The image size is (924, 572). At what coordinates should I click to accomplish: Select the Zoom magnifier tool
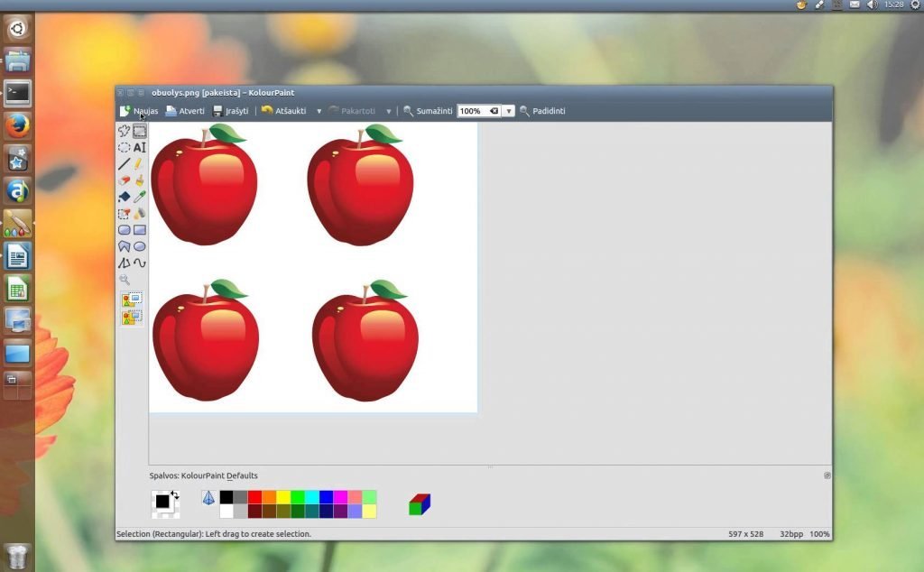pyautogui.click(x=124, y=279)
